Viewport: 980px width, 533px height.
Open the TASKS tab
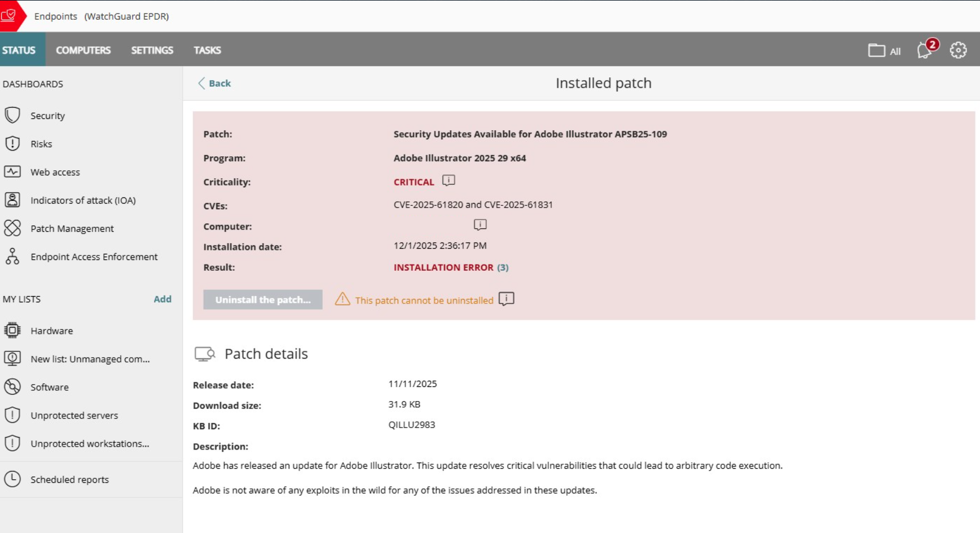coord(207,50)
